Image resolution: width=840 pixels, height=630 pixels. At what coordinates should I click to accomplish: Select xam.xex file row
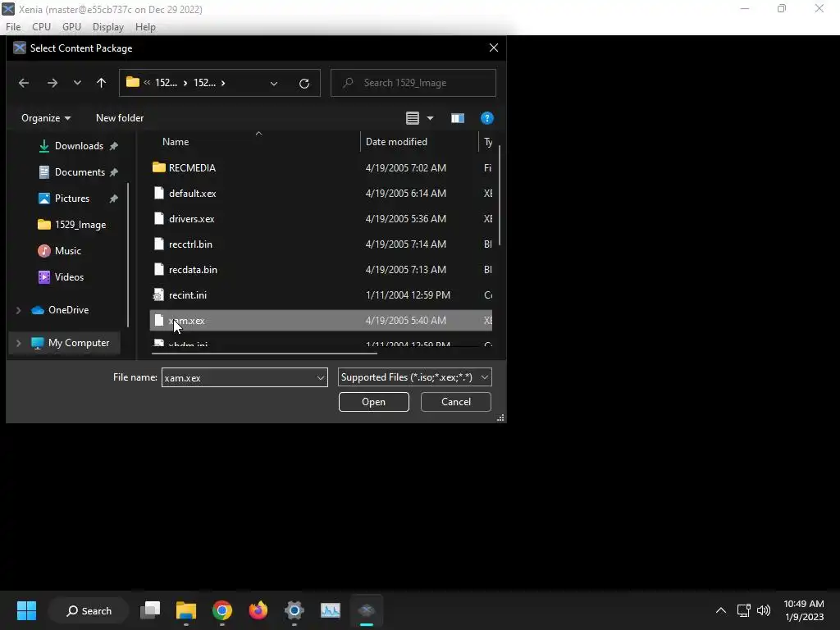pos(321,321)
